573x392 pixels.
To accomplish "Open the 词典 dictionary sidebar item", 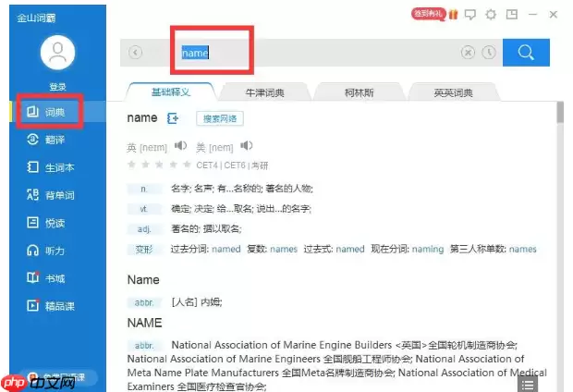I will (x=57, y=112).
